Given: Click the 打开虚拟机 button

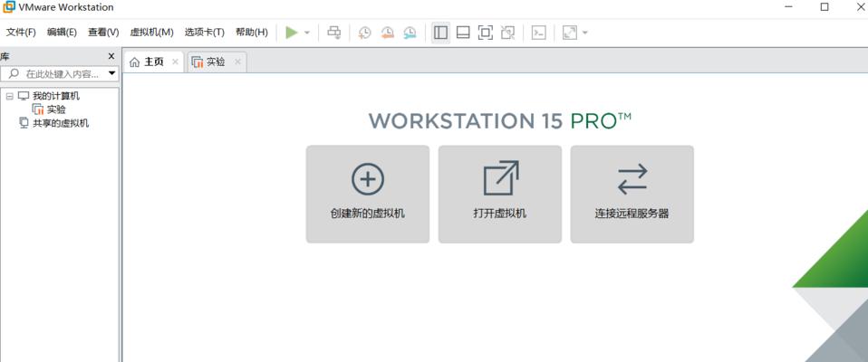Looking at the screenshot, I should tap(500, 194).
